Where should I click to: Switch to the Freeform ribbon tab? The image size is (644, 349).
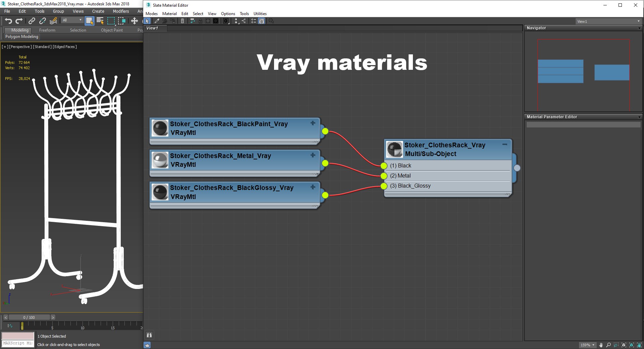click(47, 30)
